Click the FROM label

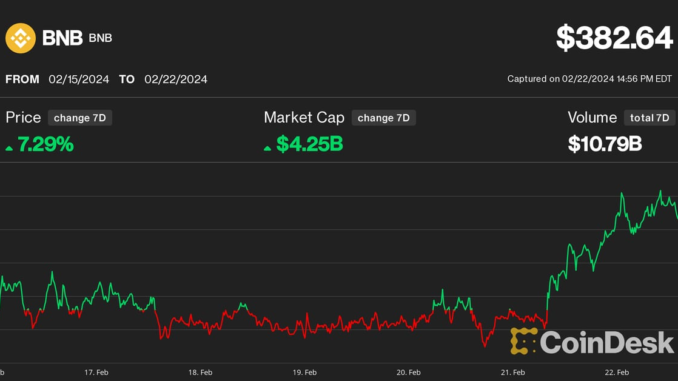(x=22, y=79)
